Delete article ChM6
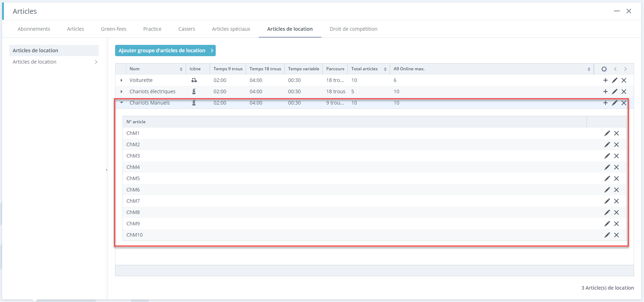This screenshot has height=302, width=644. (616, 190)
